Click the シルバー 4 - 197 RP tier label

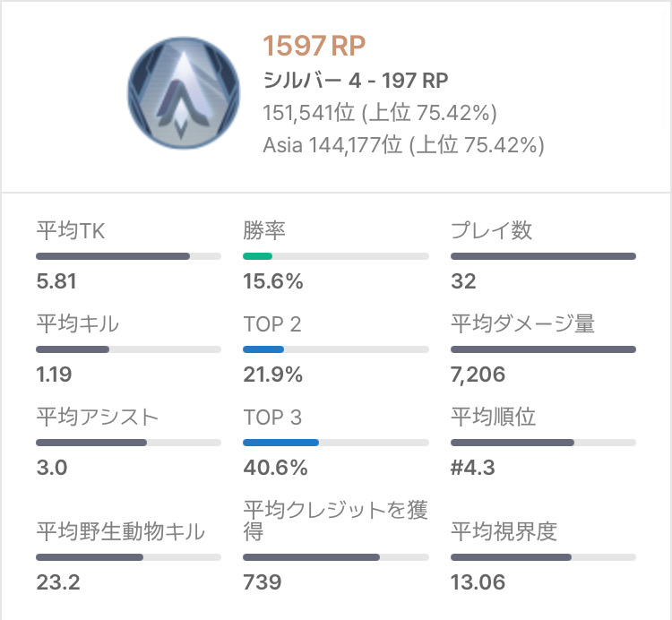tap(356, 81)
